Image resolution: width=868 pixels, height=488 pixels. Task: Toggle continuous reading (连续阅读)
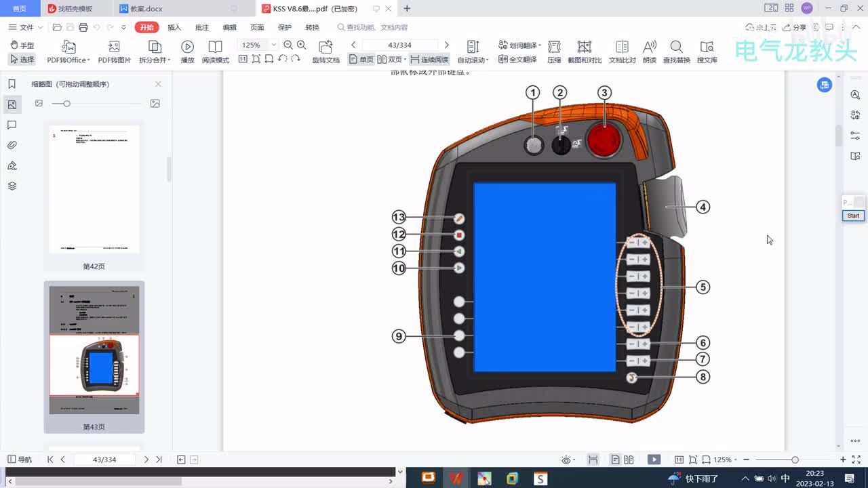pyautogui.click(x=429, y=60)
